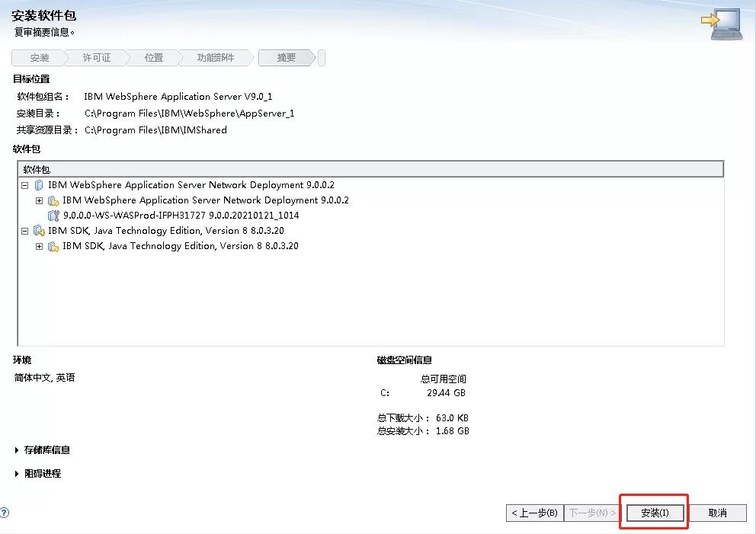This screenshot has height=534, width=756.
Task: Go to the 功能部件 wizard step
Action: (216, 58)
